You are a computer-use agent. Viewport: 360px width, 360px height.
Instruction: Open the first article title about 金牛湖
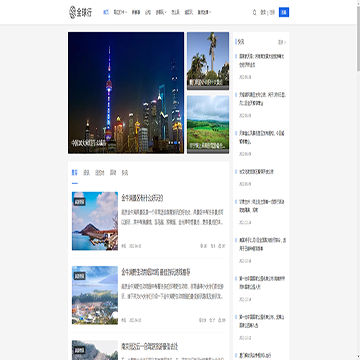142,198
